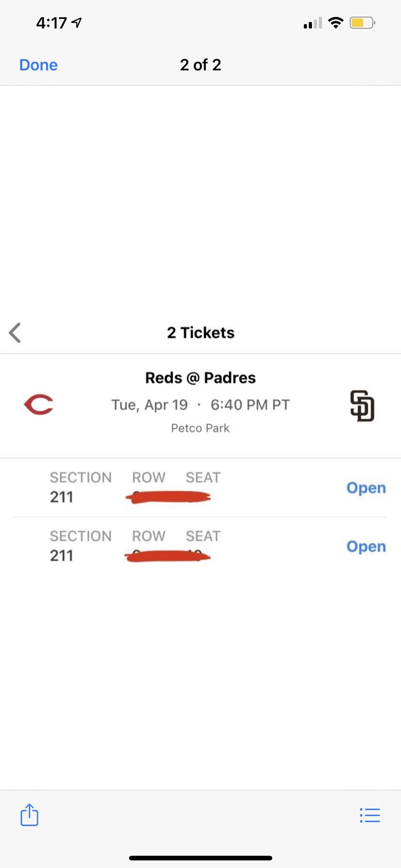Tap the Done button
Screen dimensions: 401x868
pos(38,65)
